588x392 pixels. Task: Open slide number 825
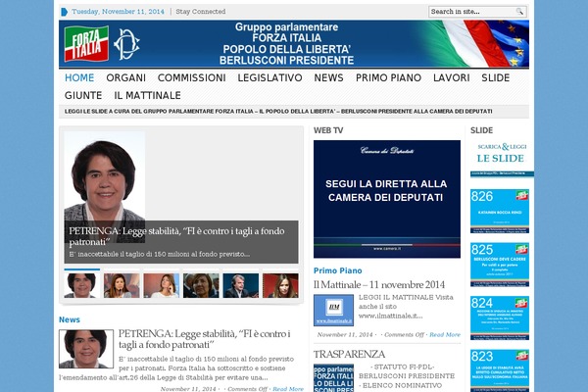tap(500, 265)
